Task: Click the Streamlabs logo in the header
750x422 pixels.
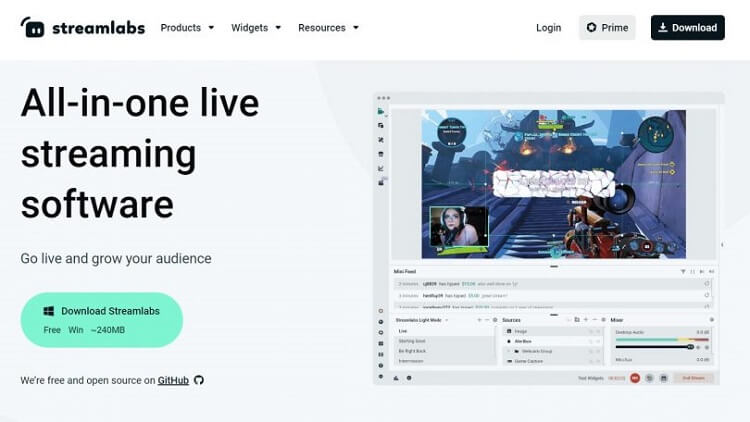Action: [82, 27]
